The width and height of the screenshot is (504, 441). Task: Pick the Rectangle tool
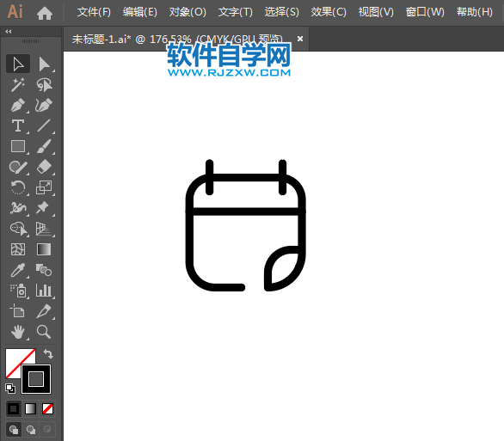(x=18, y=146)
